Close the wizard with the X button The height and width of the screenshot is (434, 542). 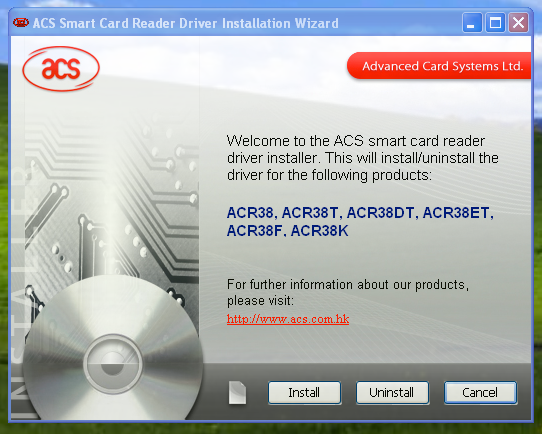pos(518,23)
